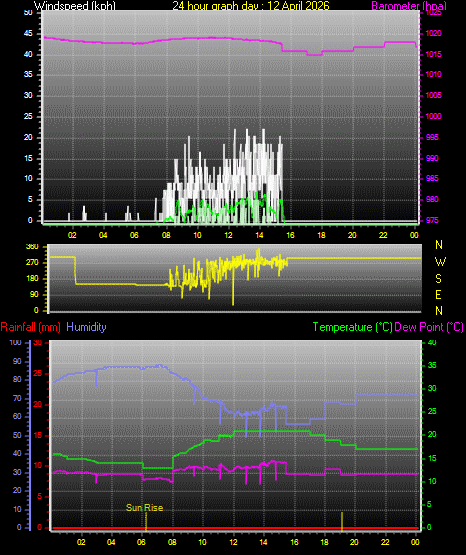Click the "20" hour label under the rainfall graph

(x=354, y=542)
